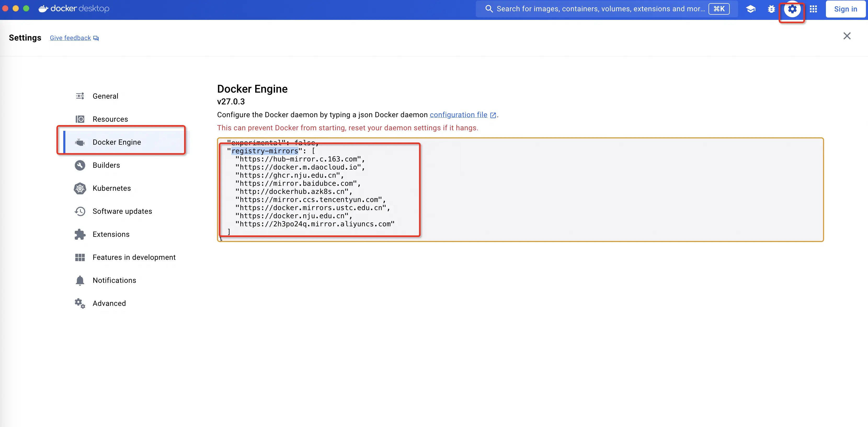The width and height of the screenshot is (868, 427).
Task: Click inside the daemon JSON editor
Action: click(607, 189)
